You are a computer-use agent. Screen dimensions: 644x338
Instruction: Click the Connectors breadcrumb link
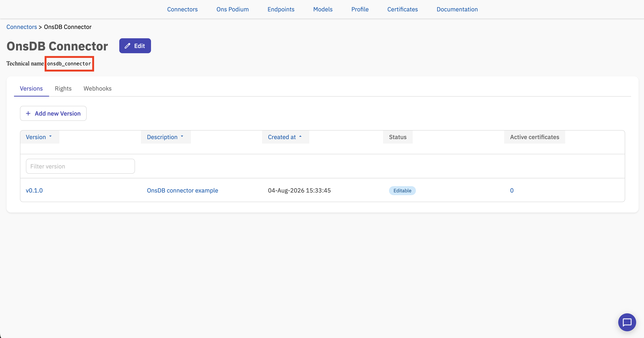pyautogui.click(x=21, y=27)
